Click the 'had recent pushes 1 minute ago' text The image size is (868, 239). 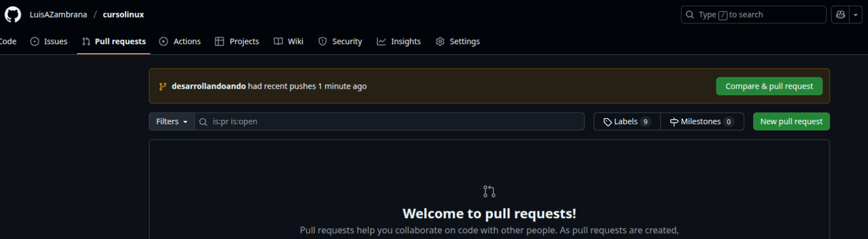[307, 86]
